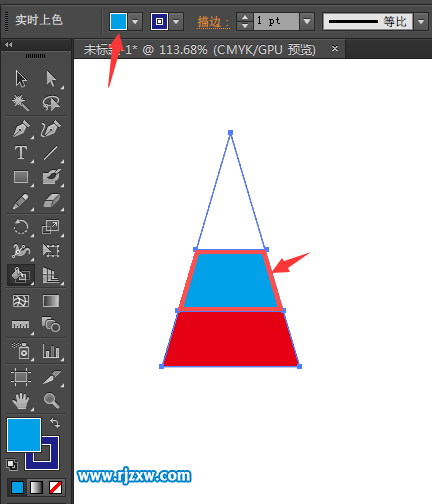This screenshot has height=504, width=432.
Task: Select the Rotate tool
Action: coord(21,227)
